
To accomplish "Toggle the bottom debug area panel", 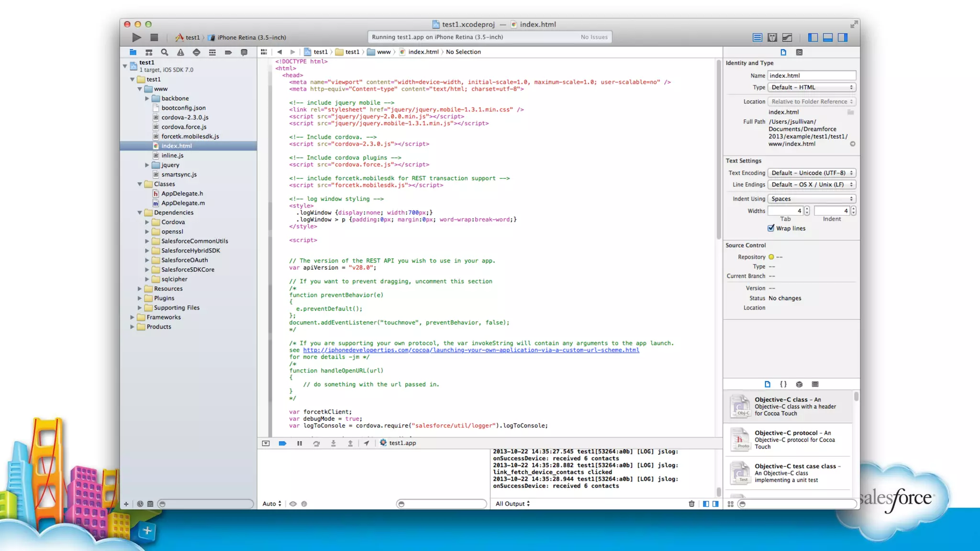I will pos(828,37).
